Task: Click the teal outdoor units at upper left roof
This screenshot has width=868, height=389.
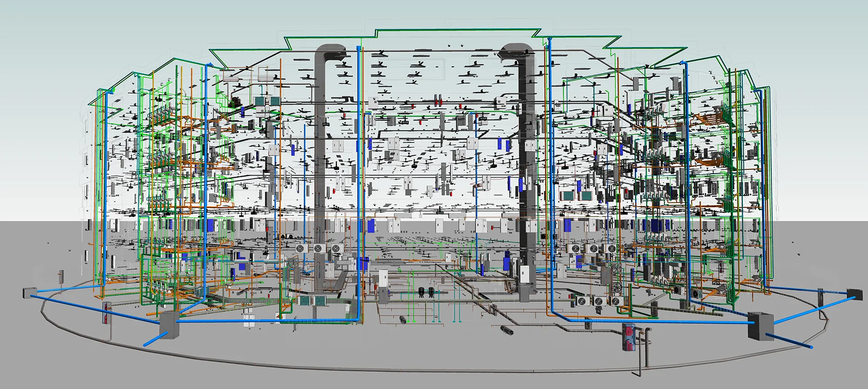Action: click(267, 101)
